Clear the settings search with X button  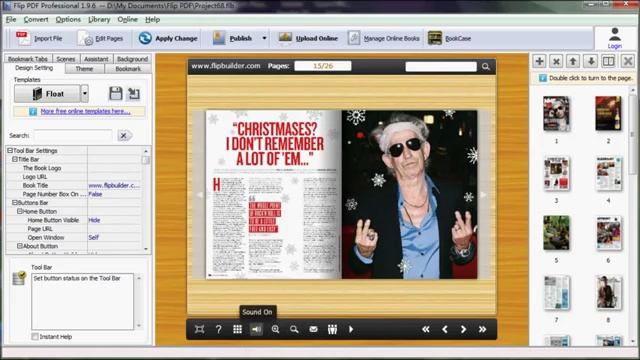[124, 135]
